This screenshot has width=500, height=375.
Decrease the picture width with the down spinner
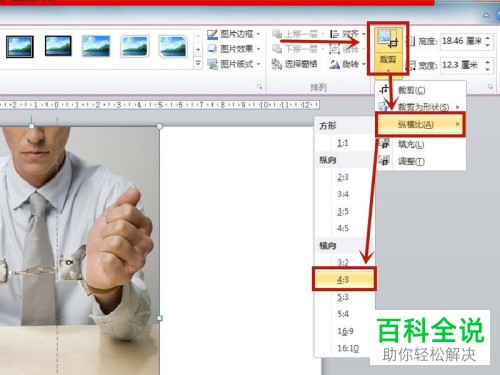pyautogui.click(x=488, y=69)
